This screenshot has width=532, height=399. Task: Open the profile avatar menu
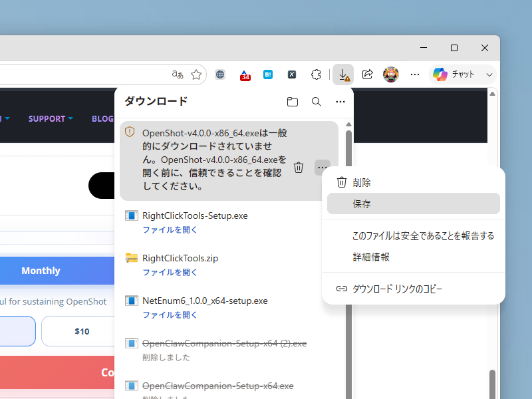391,74
